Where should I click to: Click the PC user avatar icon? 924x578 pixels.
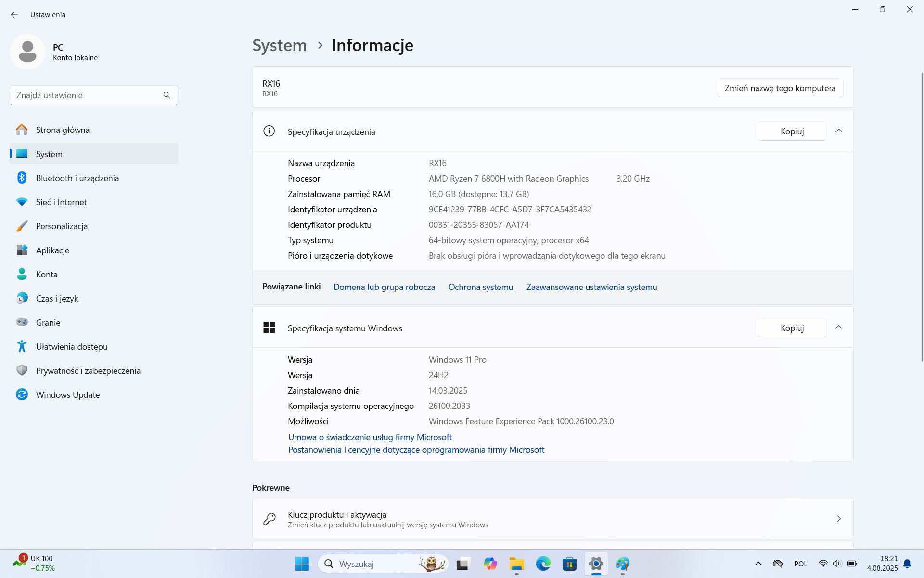pos(27,52)
